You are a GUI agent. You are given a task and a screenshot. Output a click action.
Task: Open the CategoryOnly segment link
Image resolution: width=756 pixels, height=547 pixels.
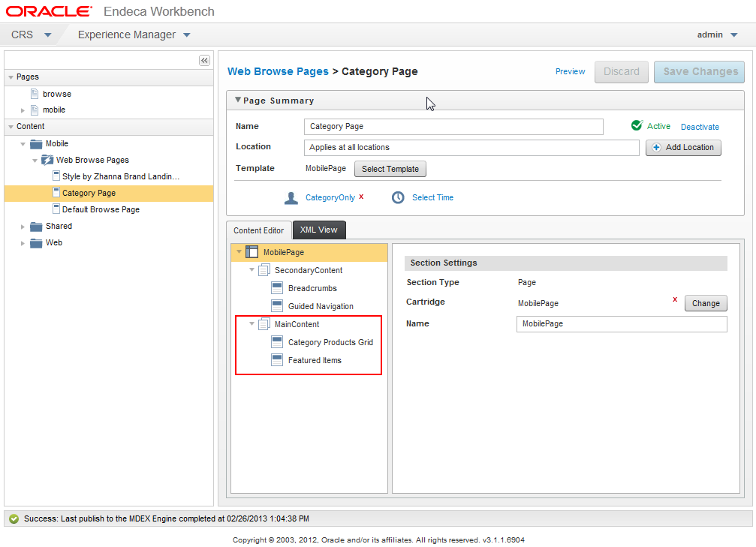tap(330, 197)
